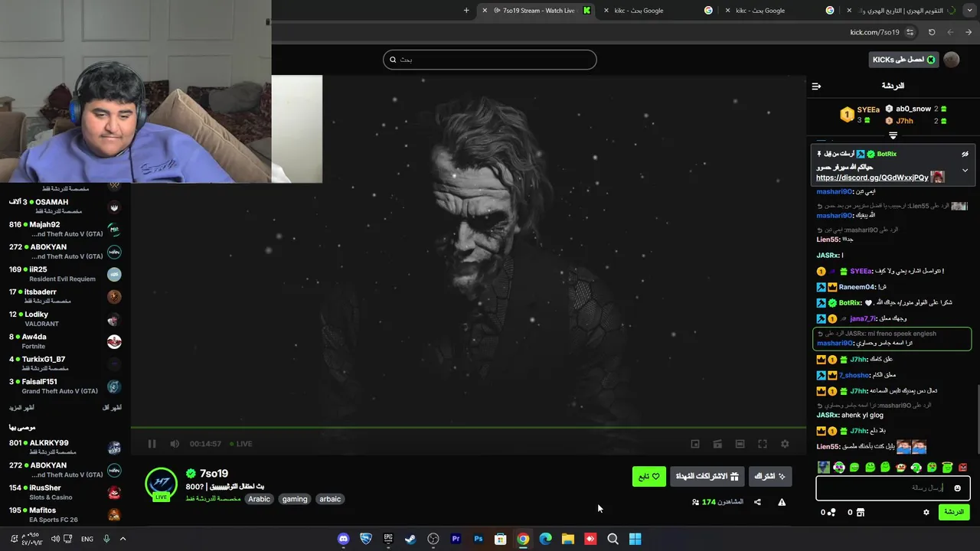Image resolution: width=980 pixels, height=551 pixels.
Task: Open itsbaderr channel in sidebar
Action: (65, 296)
